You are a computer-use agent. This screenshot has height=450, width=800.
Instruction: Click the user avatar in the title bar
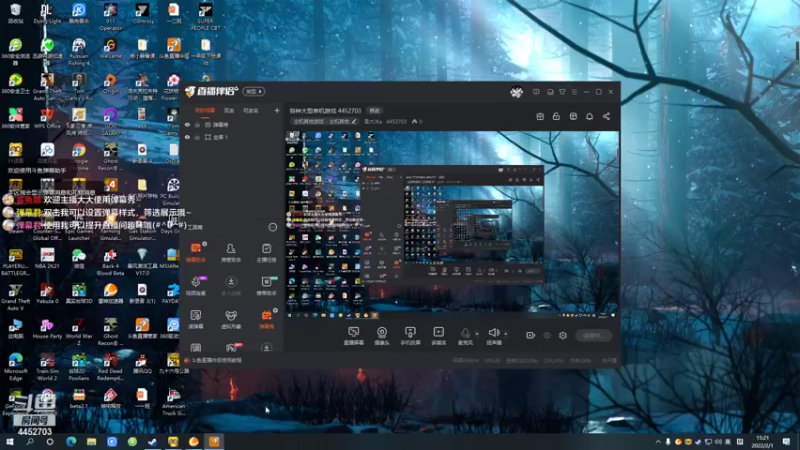[x=516, y=92]
